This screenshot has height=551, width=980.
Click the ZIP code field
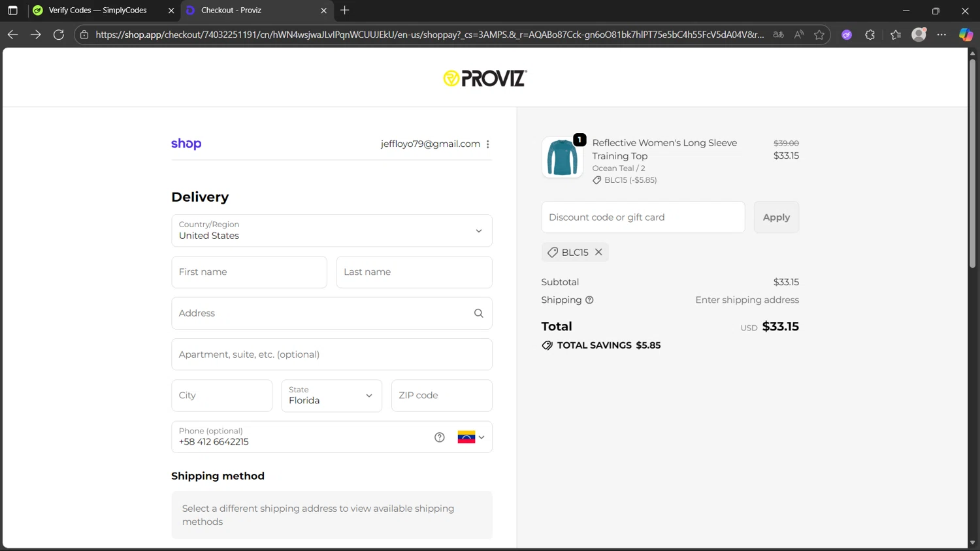(442, 396)
